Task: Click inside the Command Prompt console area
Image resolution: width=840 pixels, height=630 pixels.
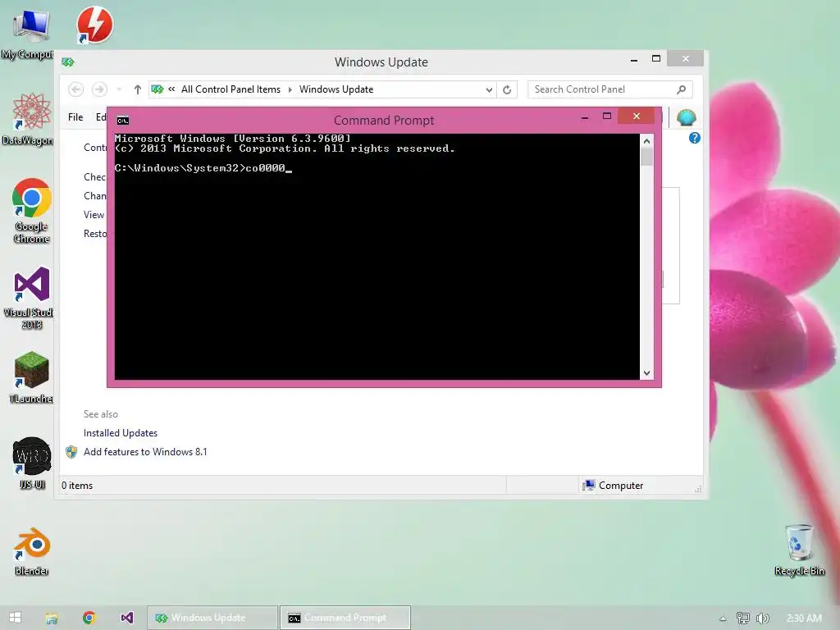Action: (x=377, y=257)
